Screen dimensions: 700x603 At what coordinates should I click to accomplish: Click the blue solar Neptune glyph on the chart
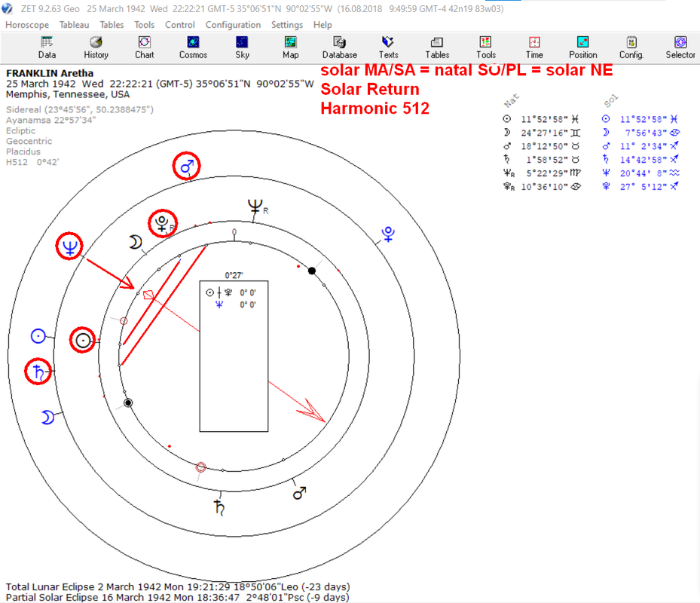[69, 246]
